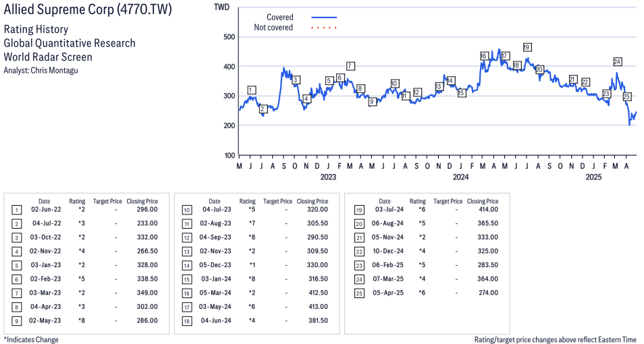
Task: Click closing price 365.50 for 06-Aug-24
Action: [x=488, y=223]
